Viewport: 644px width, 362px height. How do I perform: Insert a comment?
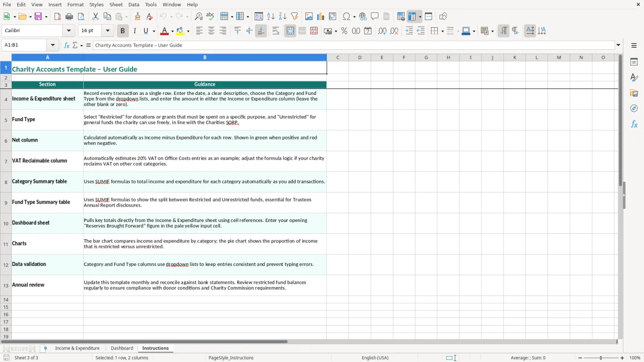(375, 17)
